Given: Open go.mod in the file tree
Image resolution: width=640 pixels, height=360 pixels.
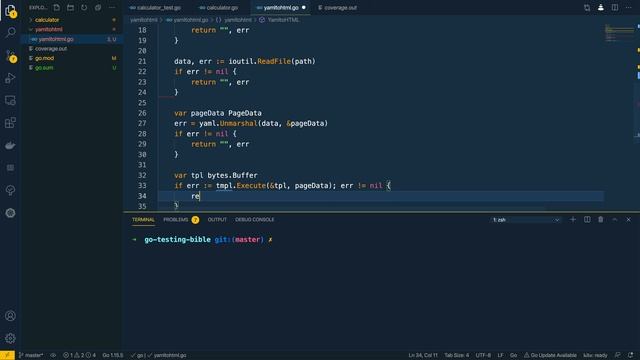Looking at the screenshot, I should [44, 58].
